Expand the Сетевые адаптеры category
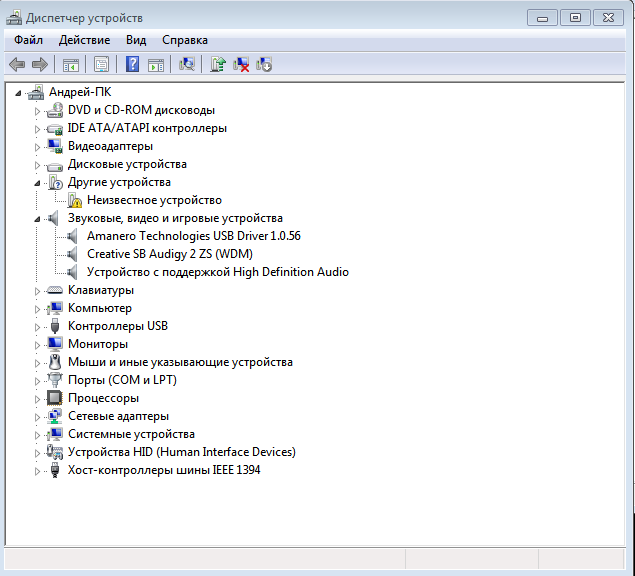 38,416
